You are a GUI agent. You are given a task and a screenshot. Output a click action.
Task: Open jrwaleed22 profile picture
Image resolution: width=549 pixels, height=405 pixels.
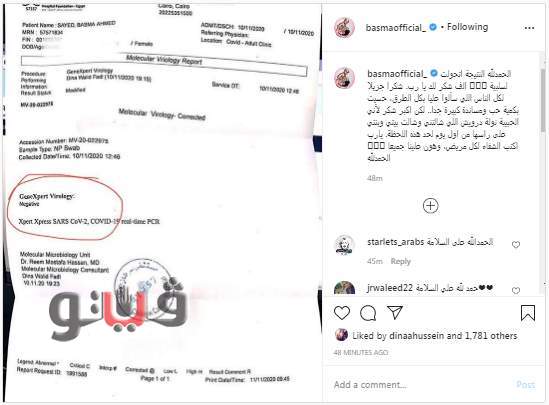345,288
